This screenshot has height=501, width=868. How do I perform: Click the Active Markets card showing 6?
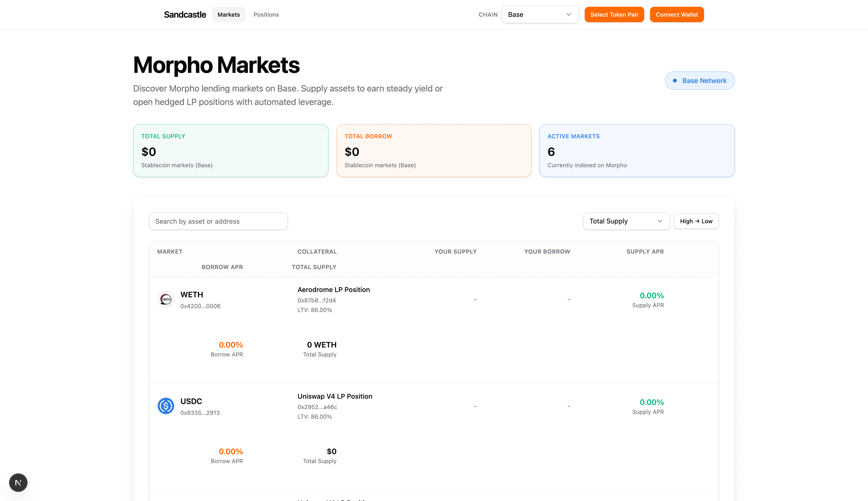click(637, 151)
